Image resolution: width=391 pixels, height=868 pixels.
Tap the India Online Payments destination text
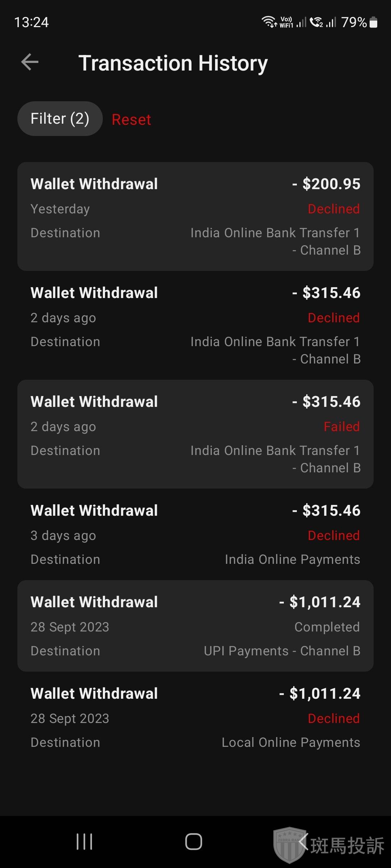coord(292,559)
